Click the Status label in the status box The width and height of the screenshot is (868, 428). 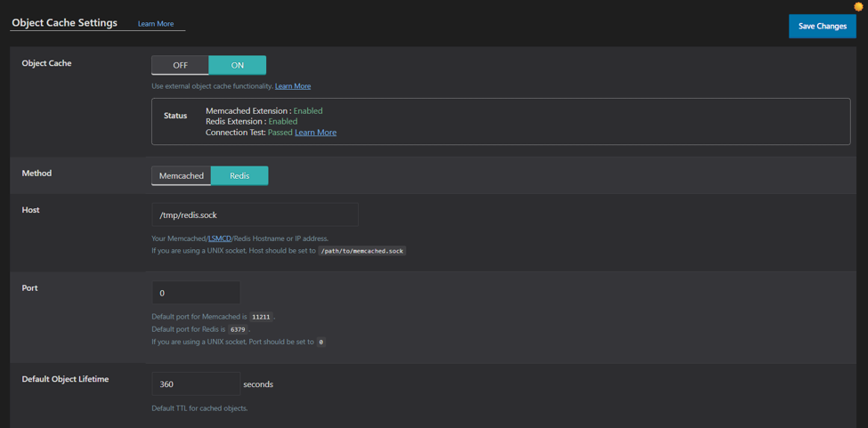[175, 116]
